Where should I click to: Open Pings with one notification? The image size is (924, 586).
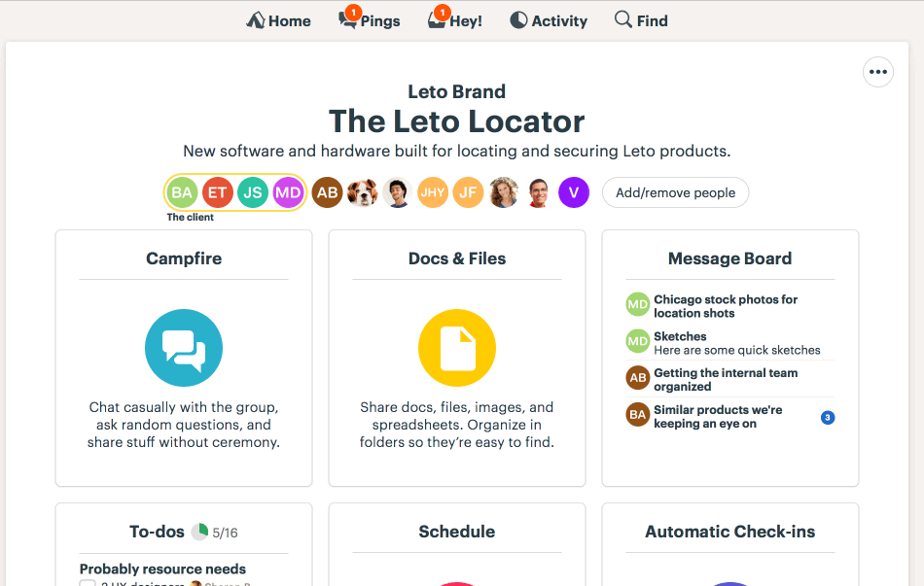point(370,19)
